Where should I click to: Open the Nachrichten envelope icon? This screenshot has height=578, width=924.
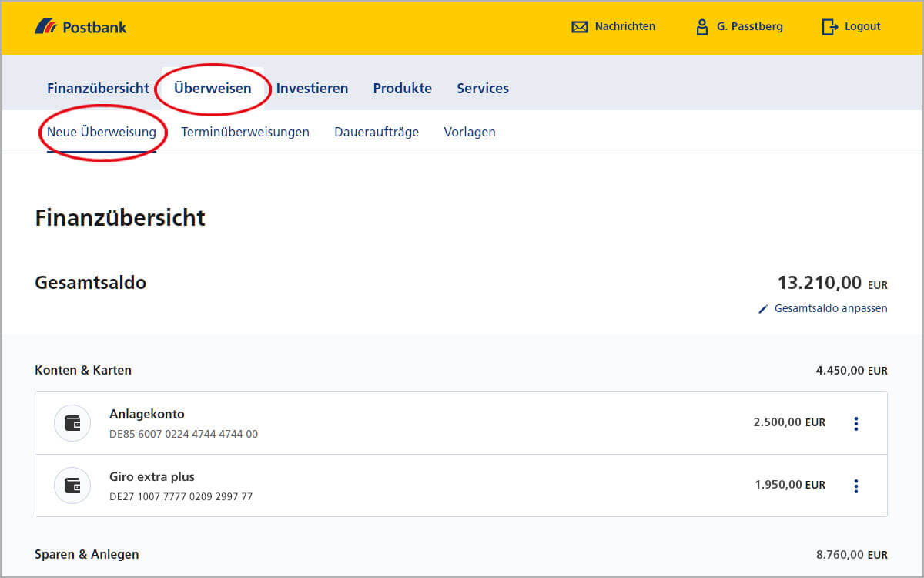(579, 27)
